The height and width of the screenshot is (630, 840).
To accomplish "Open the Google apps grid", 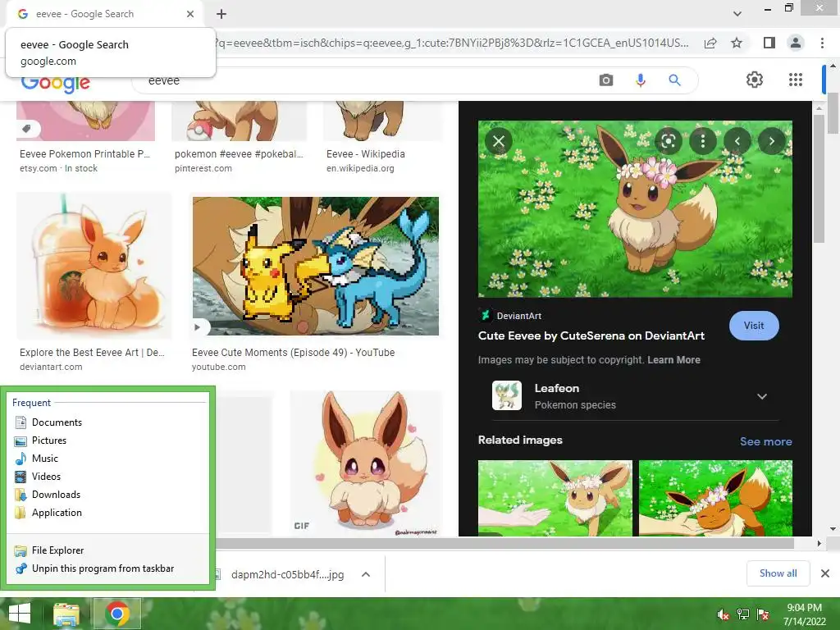I will [796, 80].
